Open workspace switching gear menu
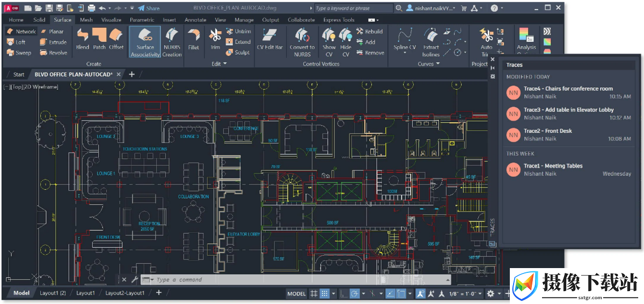This screenshot has height=304, width=644. click(490, 294)
